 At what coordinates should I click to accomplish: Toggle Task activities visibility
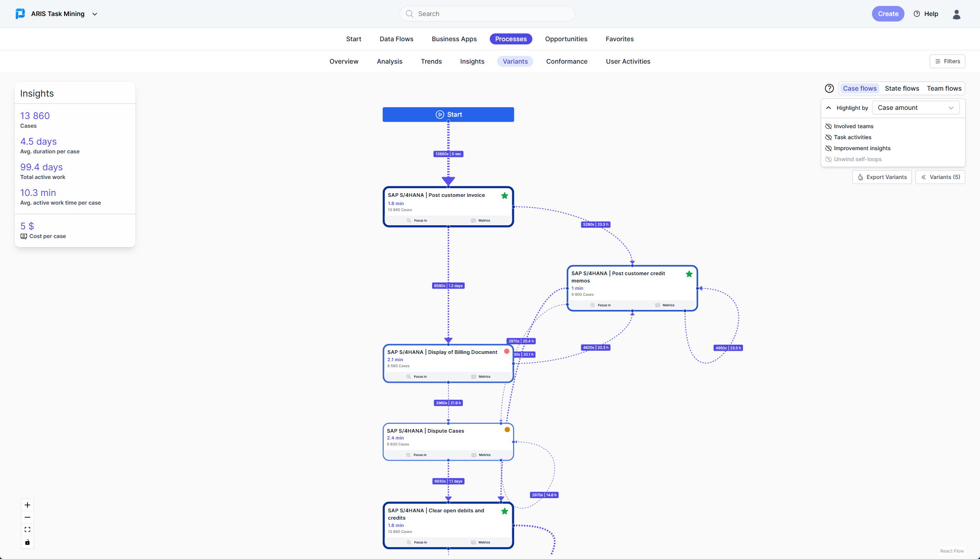click(828, 137)
